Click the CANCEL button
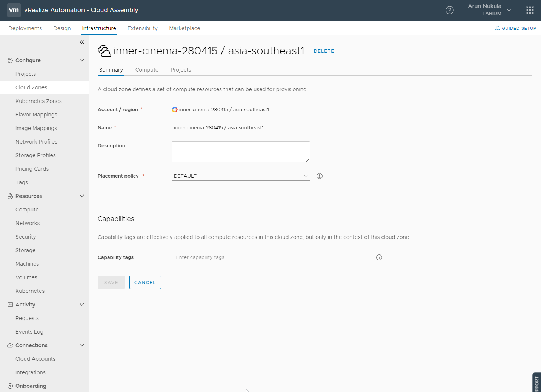The image size is (541, 392). [145, 282]
